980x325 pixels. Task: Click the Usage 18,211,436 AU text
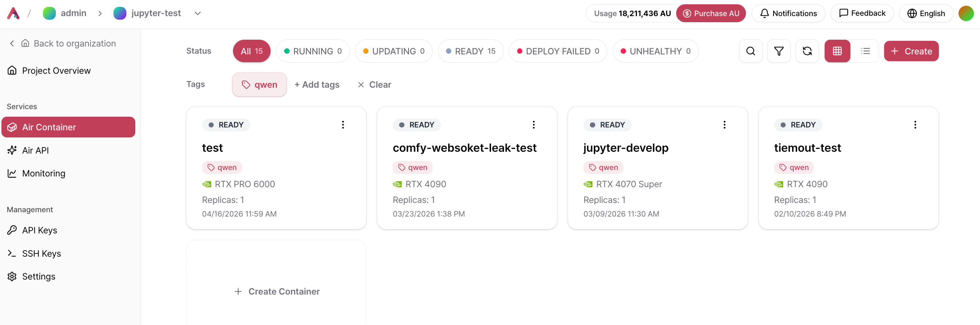[632, 13]
